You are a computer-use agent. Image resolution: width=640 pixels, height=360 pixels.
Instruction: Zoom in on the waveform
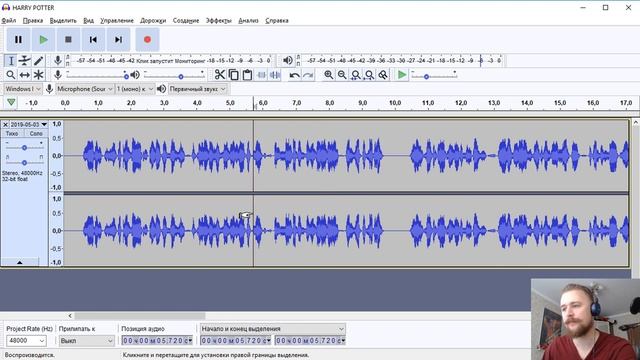pos(328,75)
